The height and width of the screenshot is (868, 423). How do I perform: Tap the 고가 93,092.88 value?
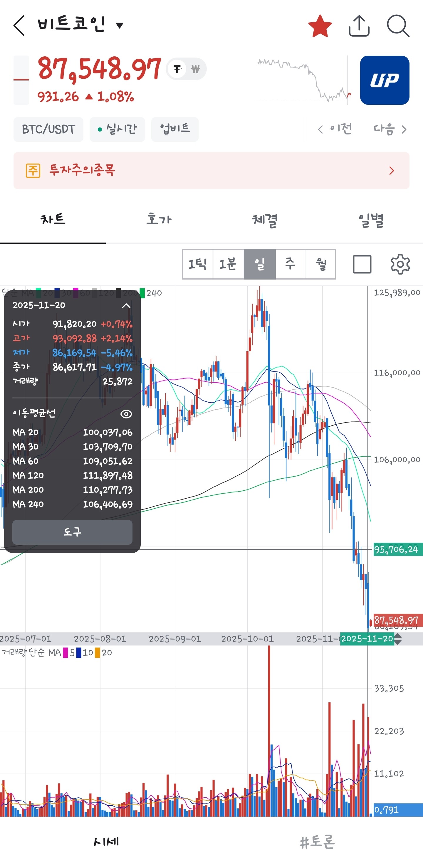pyautogui.click(x=75, y=338)
